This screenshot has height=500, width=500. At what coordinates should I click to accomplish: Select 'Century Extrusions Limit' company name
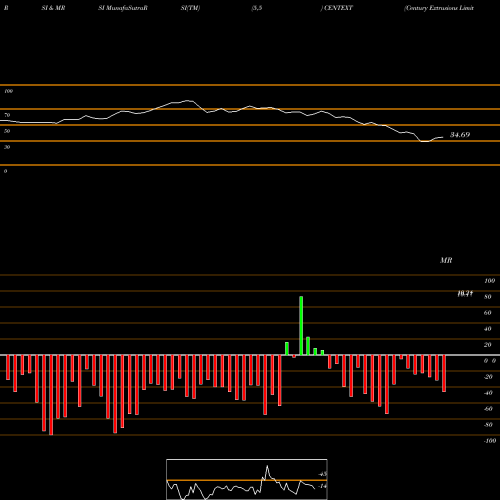coord(439,8)
